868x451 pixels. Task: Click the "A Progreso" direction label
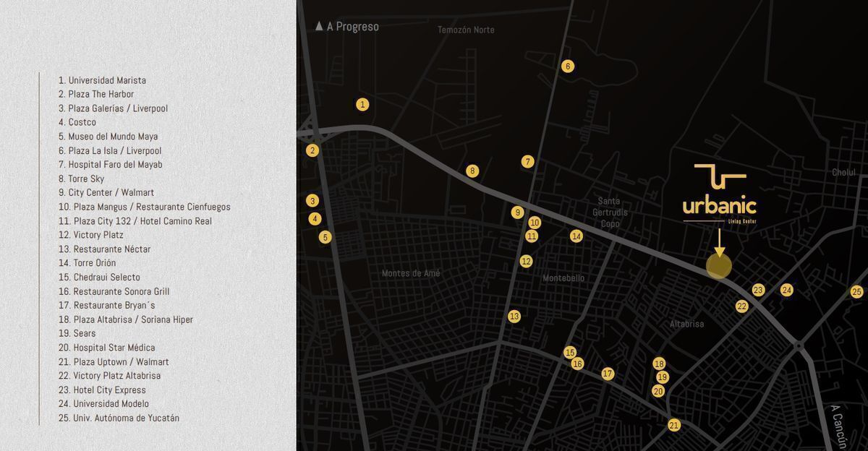coord(346,27)
